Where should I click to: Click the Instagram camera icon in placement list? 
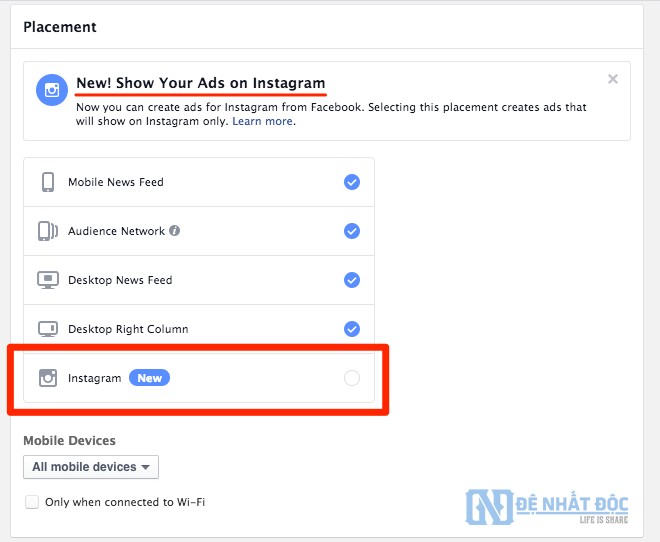[x=47, y=378]
